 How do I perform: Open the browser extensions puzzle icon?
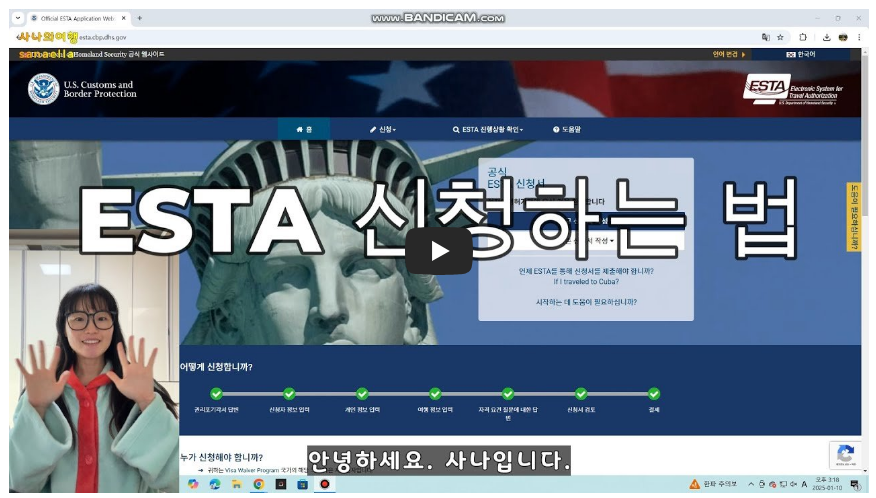coord(803,37)
